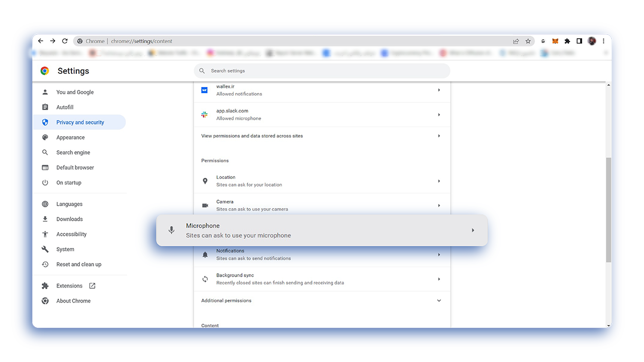644x362 pixels.
Task: Click the vertical scrollbar thumb
Action: click(x=608, y=210)
